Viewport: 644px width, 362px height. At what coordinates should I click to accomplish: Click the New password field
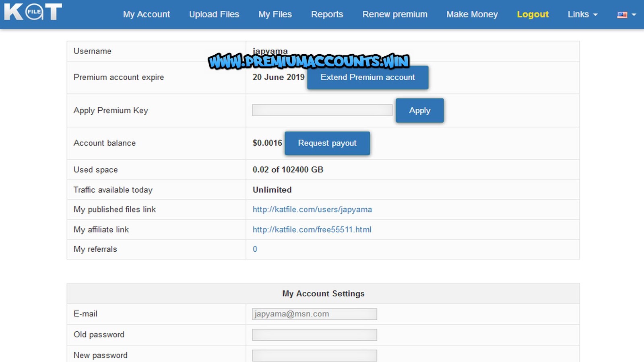click(x=315, y=356)
